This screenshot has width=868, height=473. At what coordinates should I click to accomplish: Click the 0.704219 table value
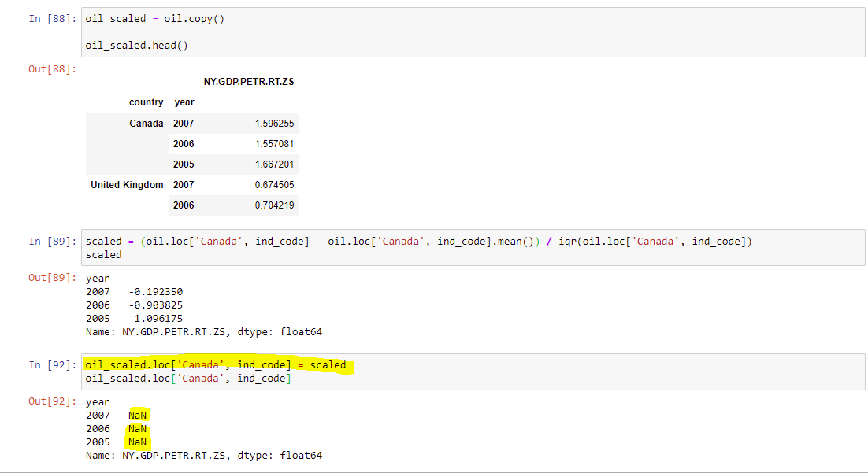tap(275, 205)
